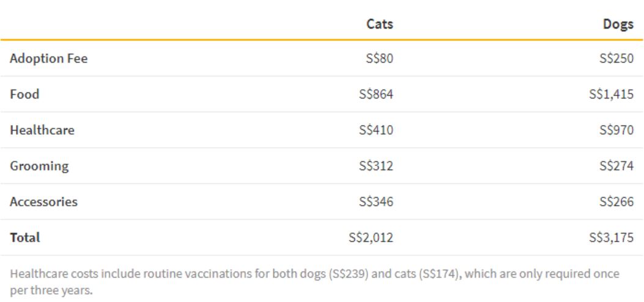Click the dogs healthcare cost S$970
The height and width of the screenshot is (302, 644).
[x=616, y=130]
